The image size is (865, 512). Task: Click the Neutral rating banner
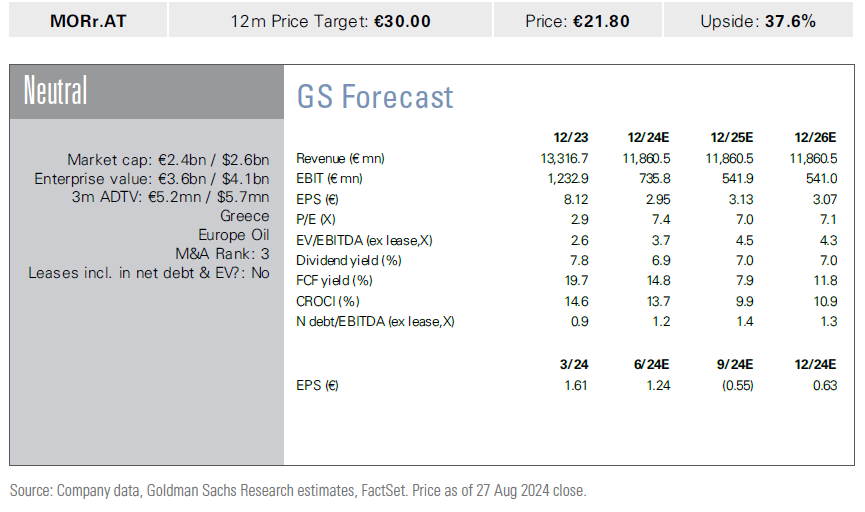(x=56, y=92)
